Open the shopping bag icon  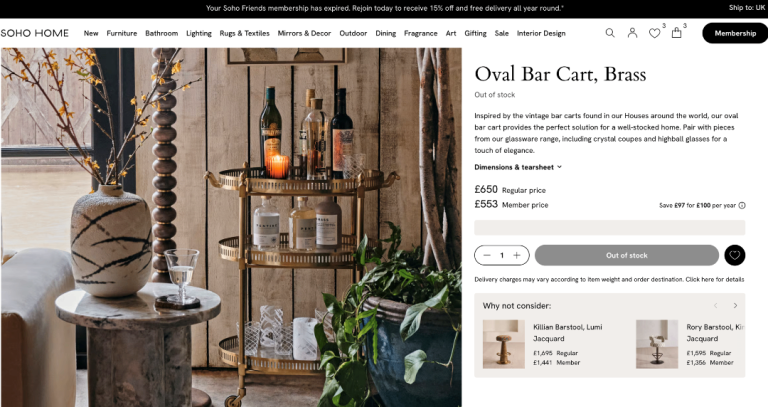(676, 33)
